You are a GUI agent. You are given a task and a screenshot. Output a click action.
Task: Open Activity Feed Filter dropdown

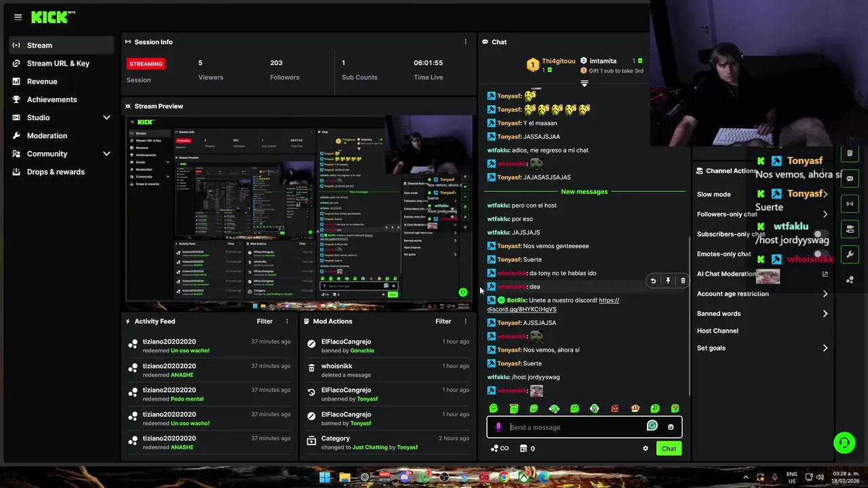point(264,321)
